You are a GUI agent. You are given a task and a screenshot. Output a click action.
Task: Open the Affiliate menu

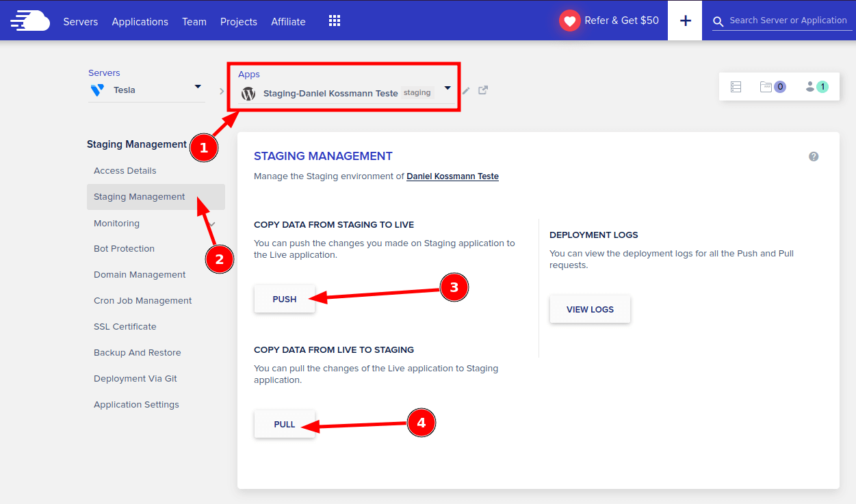[x=288, y=21]
